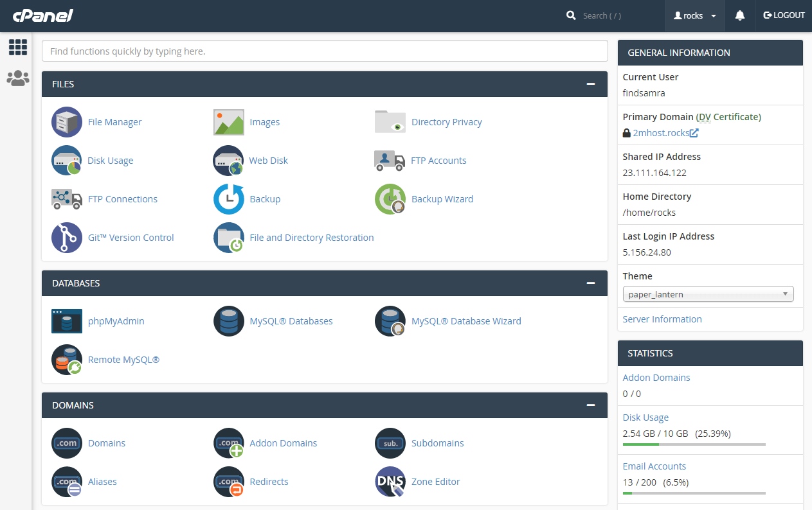The width and height of the screenshot is (812, 510).
Task: Collapse the Files section
Action: point(591,84)
